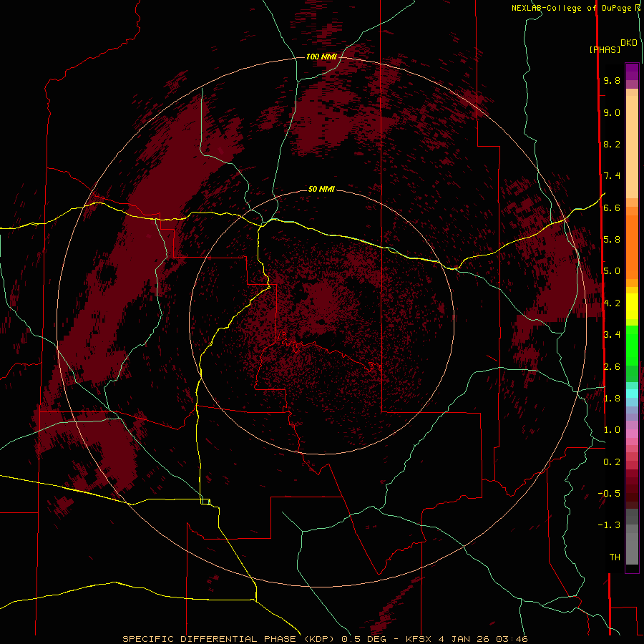Click the 5.0 value on the color scale
The height and width of the screenshot is (644, 644).
coord(612,271)
